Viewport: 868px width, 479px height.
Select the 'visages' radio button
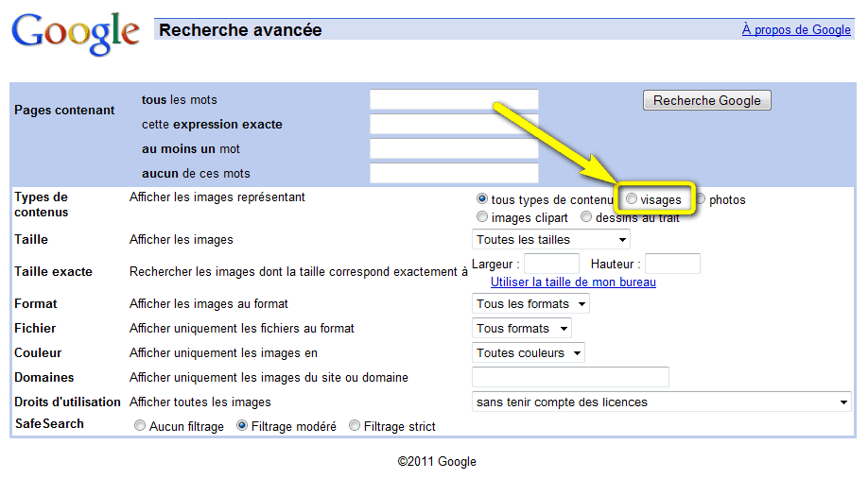pyautogui.click(x=631, y=198)
